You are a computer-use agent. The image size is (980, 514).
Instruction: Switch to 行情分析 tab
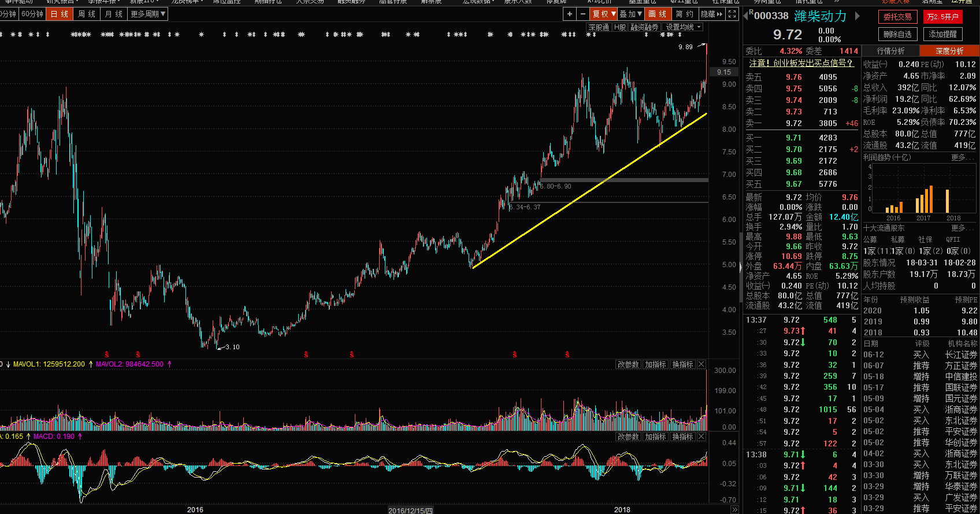click(890, 51)
